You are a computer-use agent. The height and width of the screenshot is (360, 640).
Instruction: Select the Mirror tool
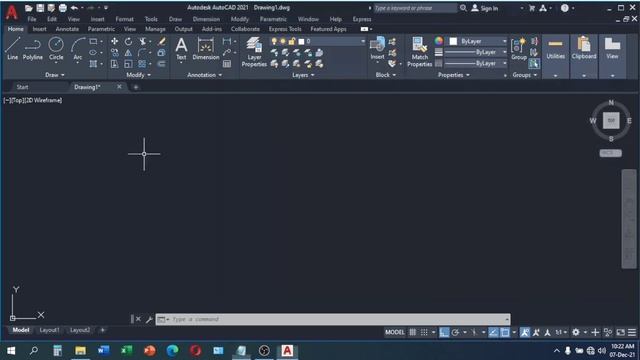[x=129, y=53]
